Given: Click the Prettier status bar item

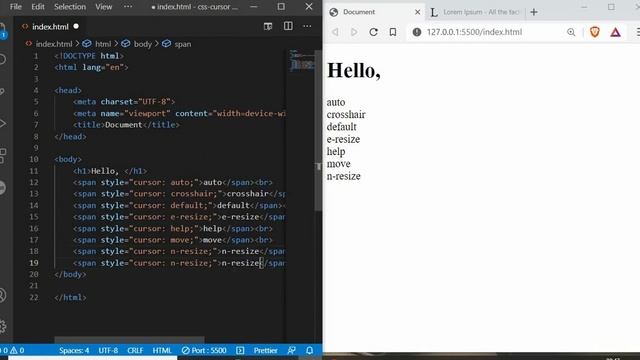Looking at the screenshot, I should [x=265, y=350].
